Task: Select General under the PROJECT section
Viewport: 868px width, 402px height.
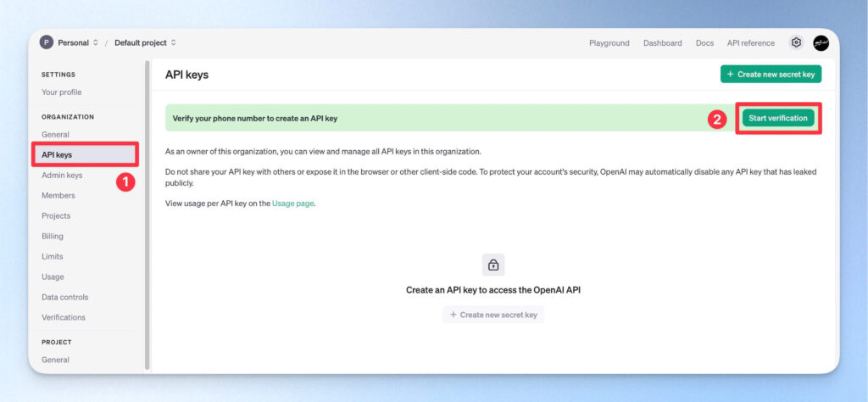Action: click(55, 360)
